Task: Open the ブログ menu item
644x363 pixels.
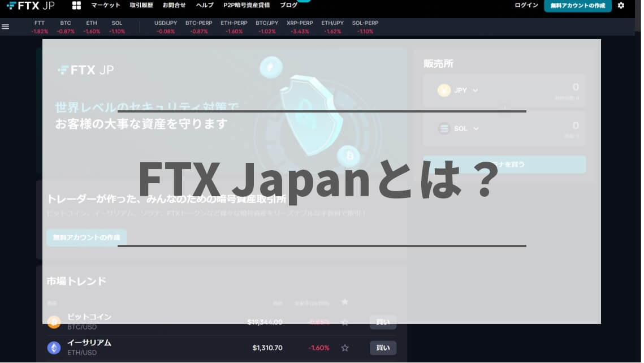Action: 289,6
